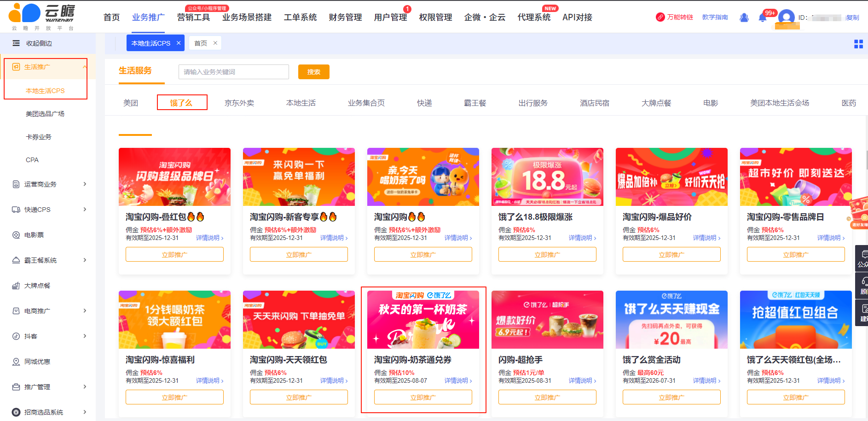The height and width of the screenshot is (421, 868).
Task: Expand the 推广管理 chevron
Action: (x=85, y=387)
